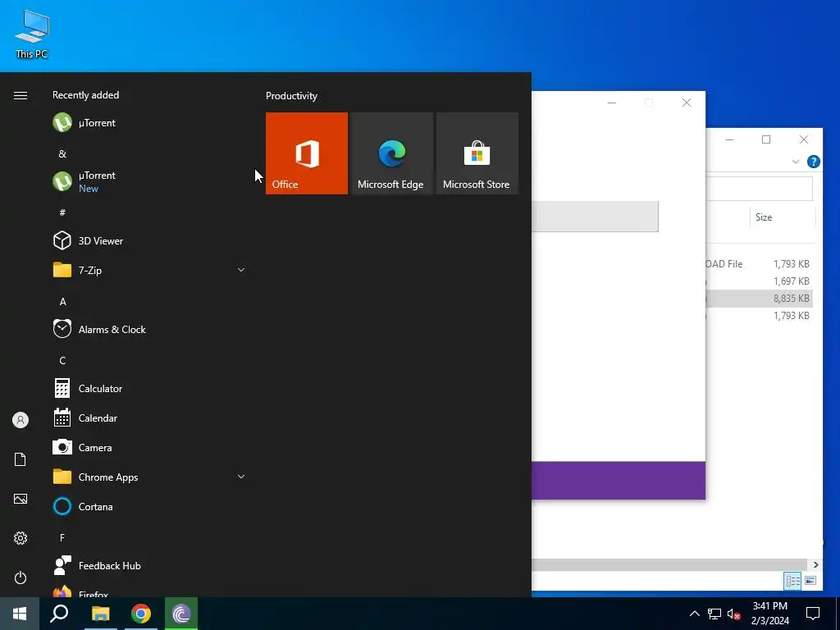Expand the 7-Zip folder chevron

point(241,270)
